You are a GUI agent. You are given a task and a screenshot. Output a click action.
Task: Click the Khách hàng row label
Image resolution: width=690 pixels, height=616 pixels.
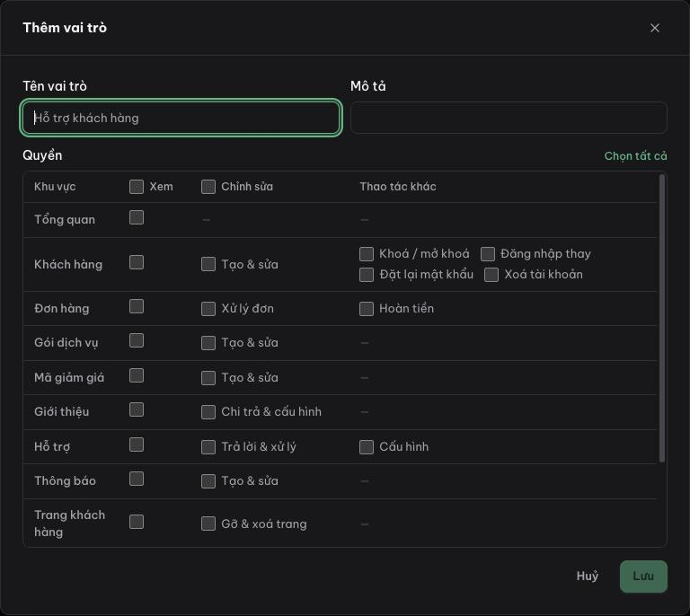tap(68, 264)
